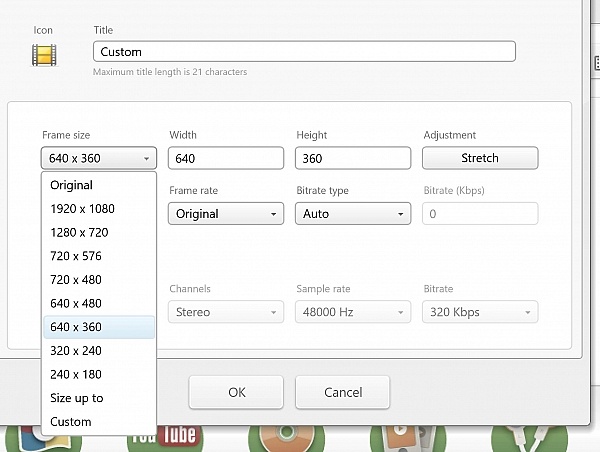Open the 320 Kbps audio bitrate dropdown
600x452 pixels.
coord(480,312)
